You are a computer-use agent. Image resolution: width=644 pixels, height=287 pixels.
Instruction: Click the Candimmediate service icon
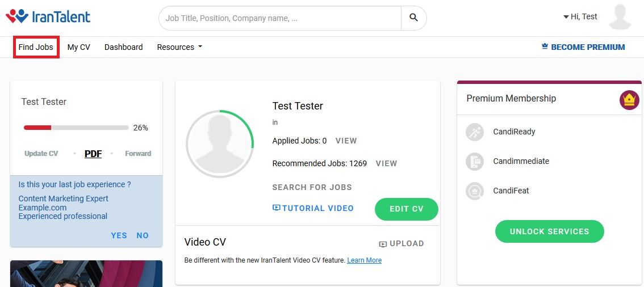(x=474, y=162)
